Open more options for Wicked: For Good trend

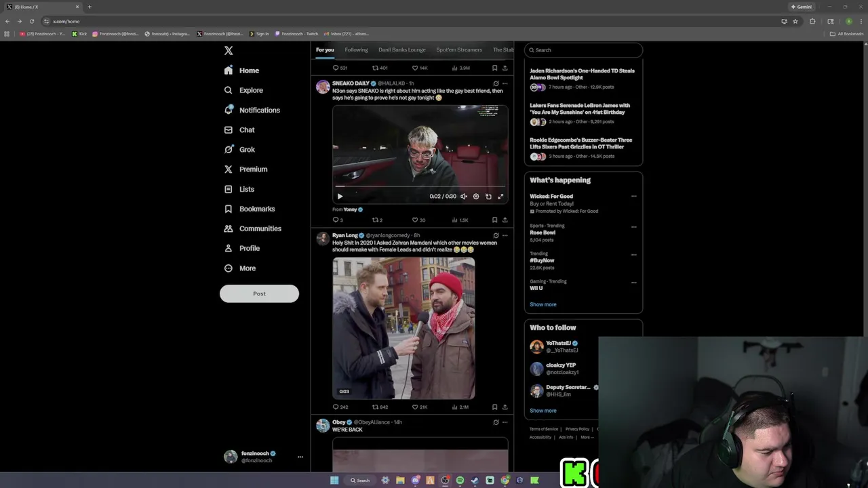click(634, 197)
